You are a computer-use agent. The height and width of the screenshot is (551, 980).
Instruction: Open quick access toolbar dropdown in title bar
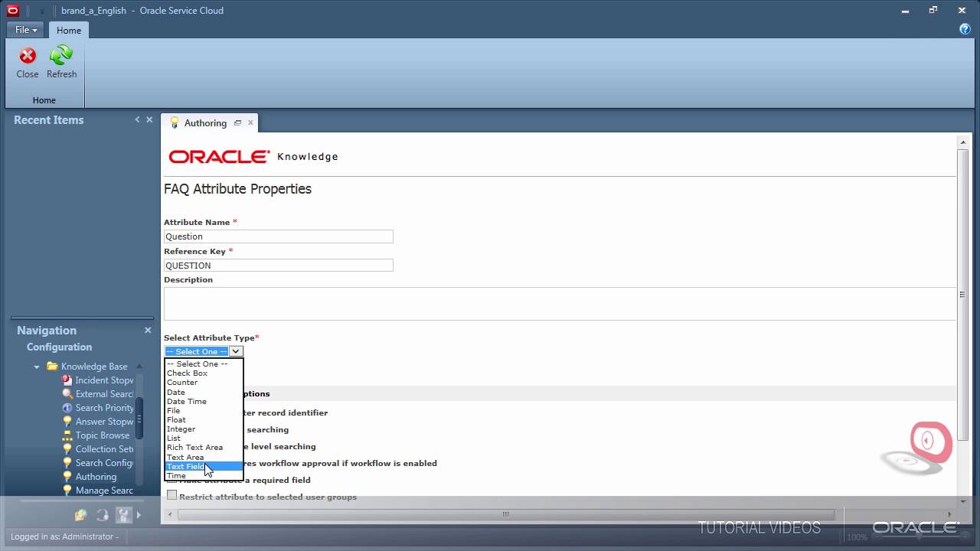coord(42,11)
